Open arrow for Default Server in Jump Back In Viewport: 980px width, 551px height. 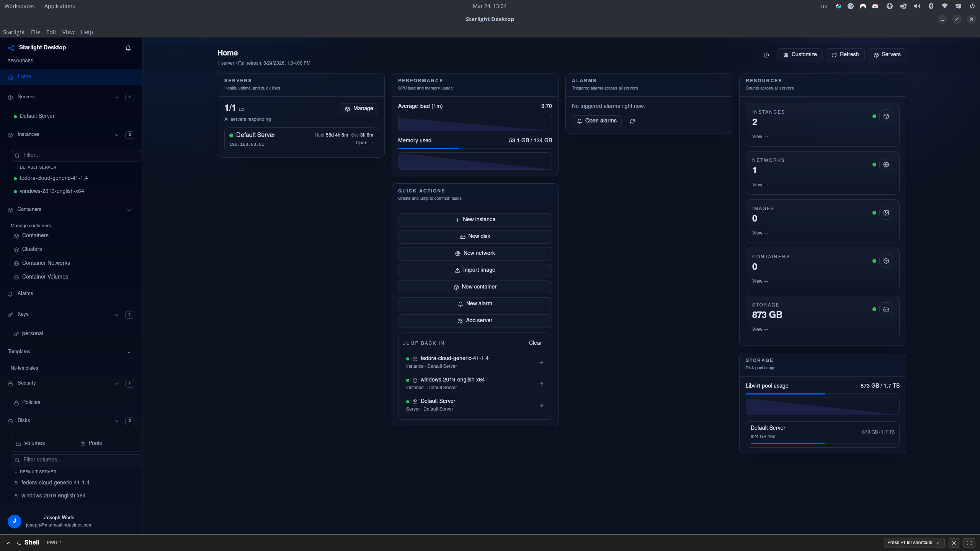coord(541,405)
